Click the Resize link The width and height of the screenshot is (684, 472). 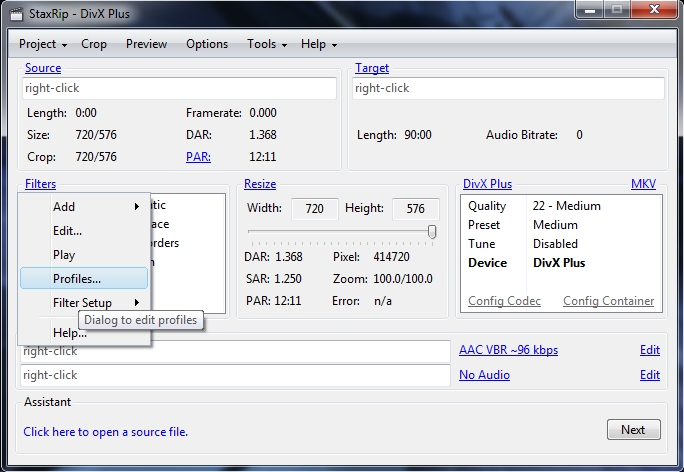(x=260, y=184)
